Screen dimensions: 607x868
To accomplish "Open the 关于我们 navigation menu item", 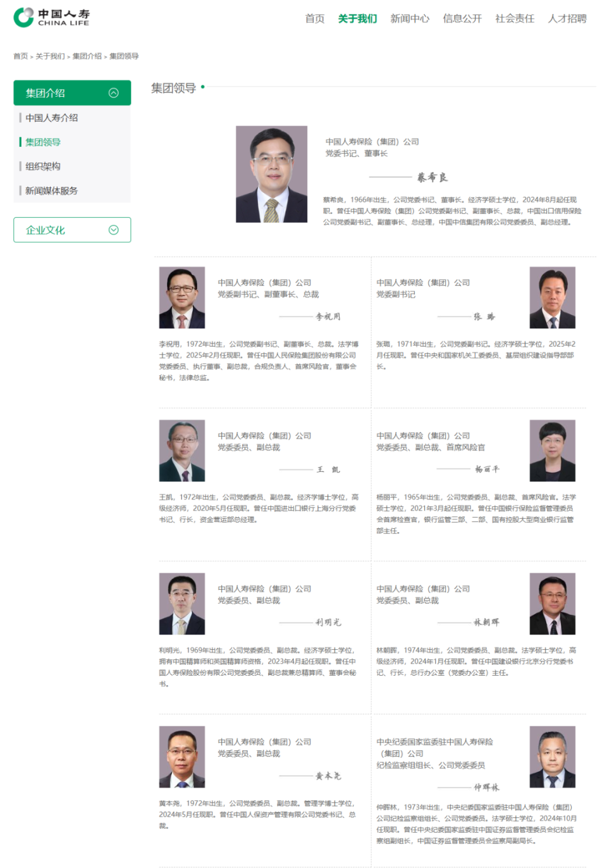I will [357, 18].
